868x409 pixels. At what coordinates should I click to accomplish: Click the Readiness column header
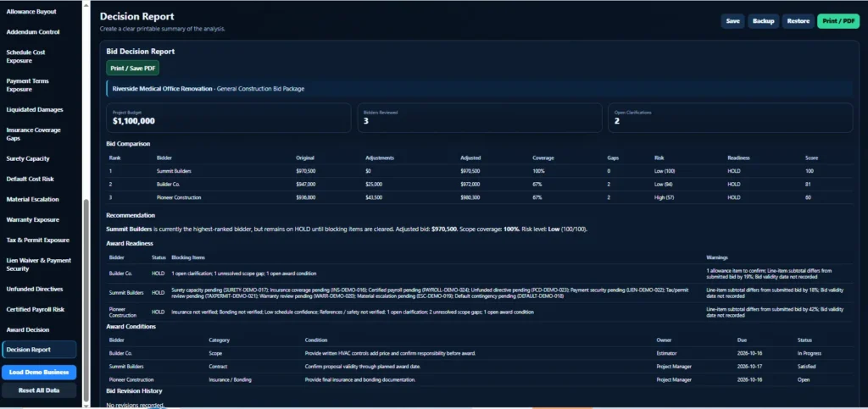(738, 158)
